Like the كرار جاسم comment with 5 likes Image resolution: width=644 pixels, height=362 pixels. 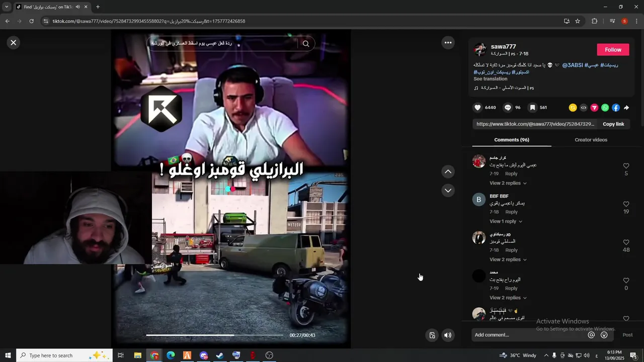point(626,166)
